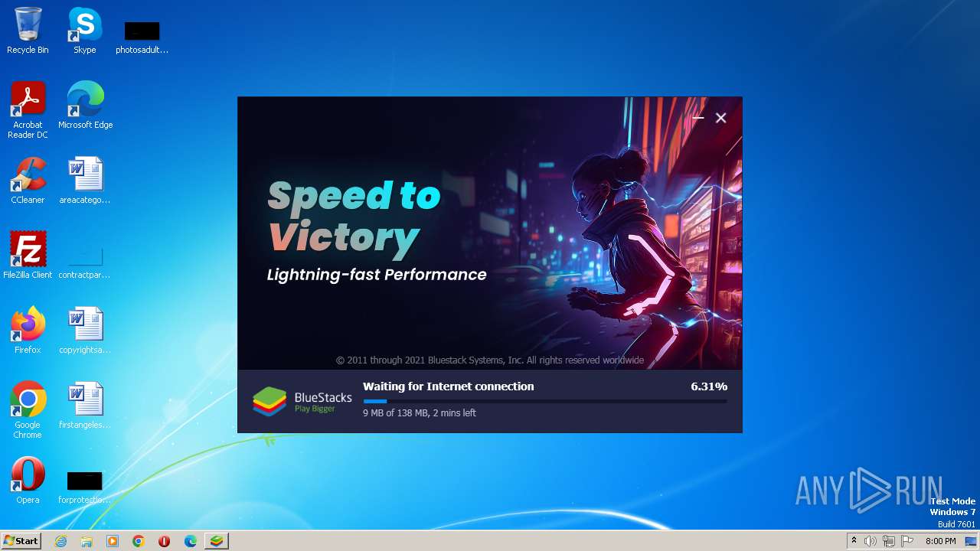The image size is (980, 551).
Task: Click the 8:00 PM taskbar clock
Action: (940, 541)
